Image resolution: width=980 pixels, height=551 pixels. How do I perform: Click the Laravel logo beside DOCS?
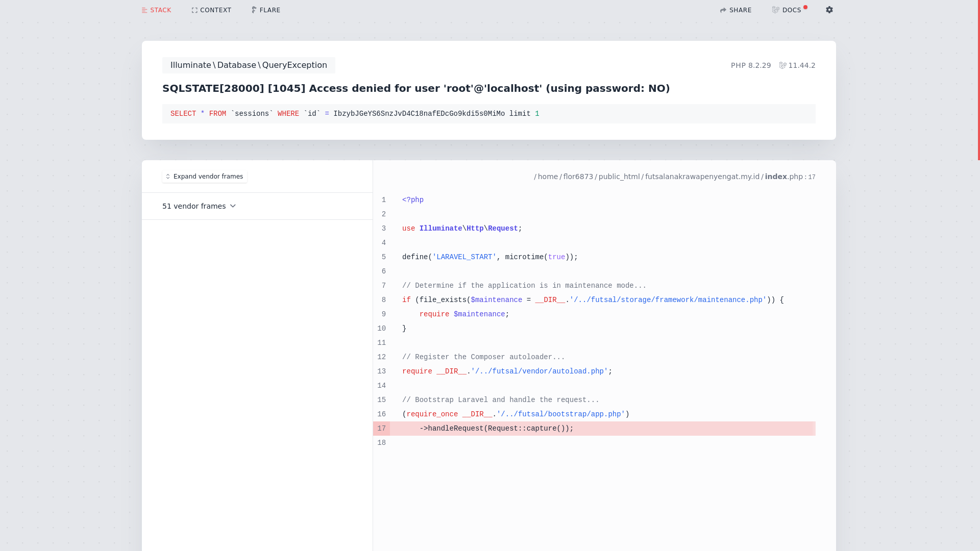(x=776, y=10)
